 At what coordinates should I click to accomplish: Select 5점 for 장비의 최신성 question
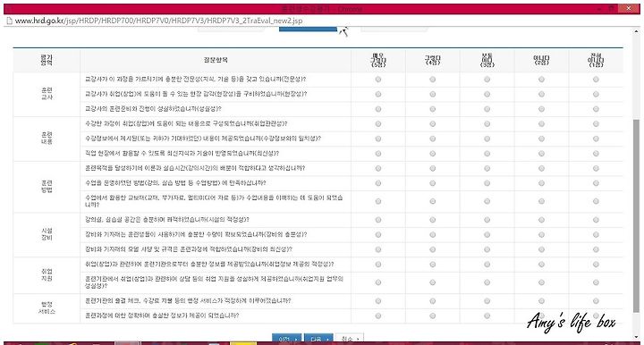point(377,249)
